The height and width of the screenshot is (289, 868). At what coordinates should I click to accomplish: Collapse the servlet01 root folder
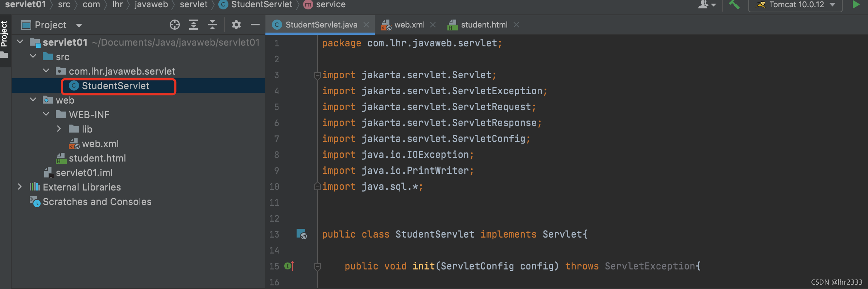[20, 42]
